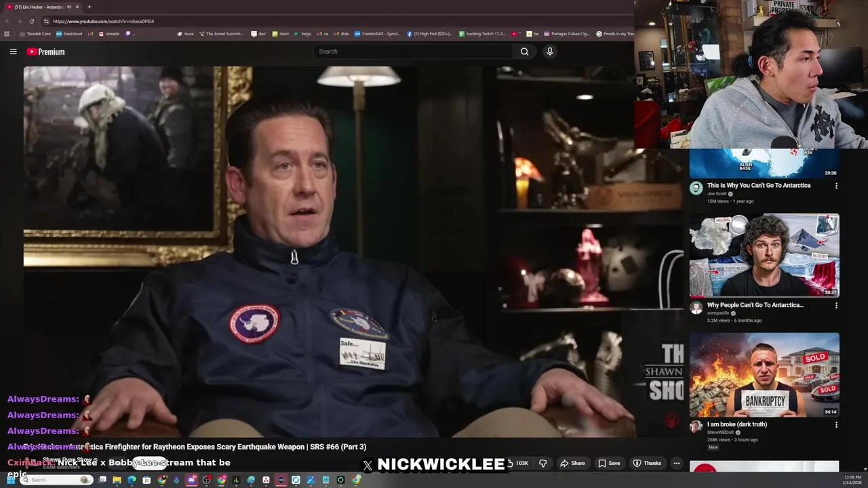The image size is (868, 488).
Task: Send Thanks to the creator
Action: [647, 463]
